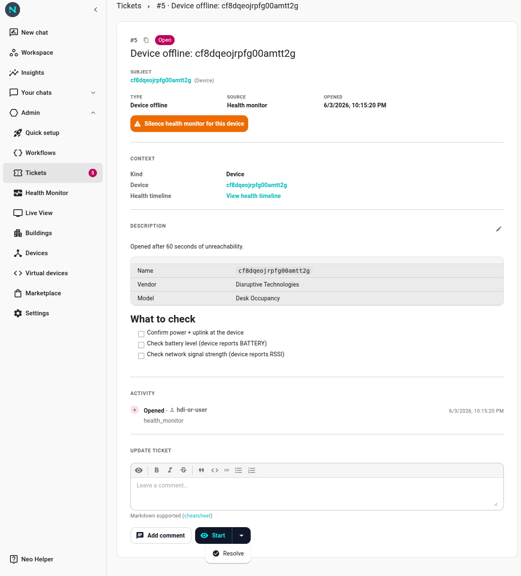
Task: Click Add comment button
Action: pyautogui.click(x=161, y=536)
